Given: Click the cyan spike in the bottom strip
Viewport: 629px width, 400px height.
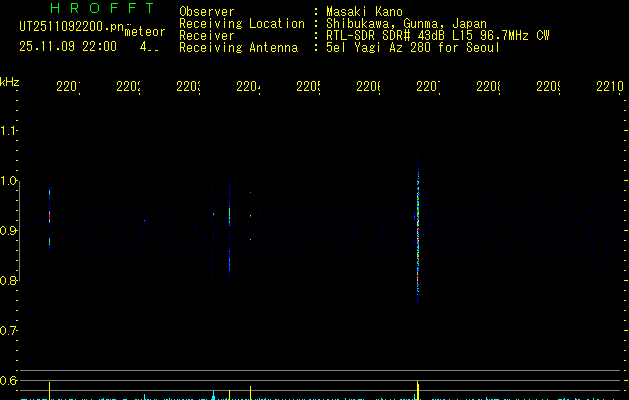Looking at the screenshot, I should coord(213,395).
